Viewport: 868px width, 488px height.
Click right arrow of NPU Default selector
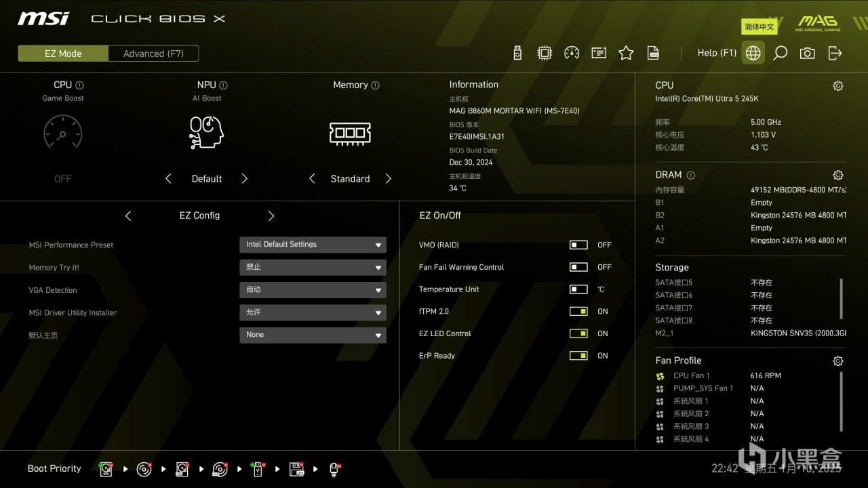(245, 179)
